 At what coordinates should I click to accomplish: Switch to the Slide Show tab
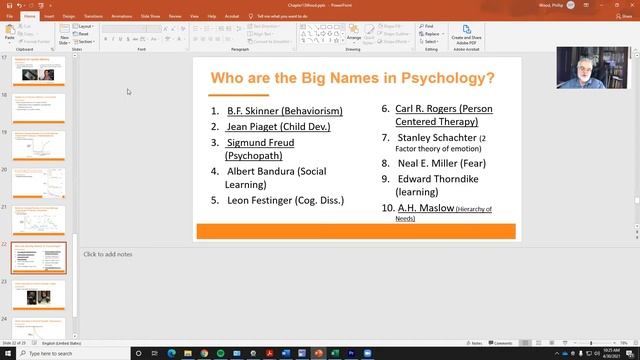point(150,16)
